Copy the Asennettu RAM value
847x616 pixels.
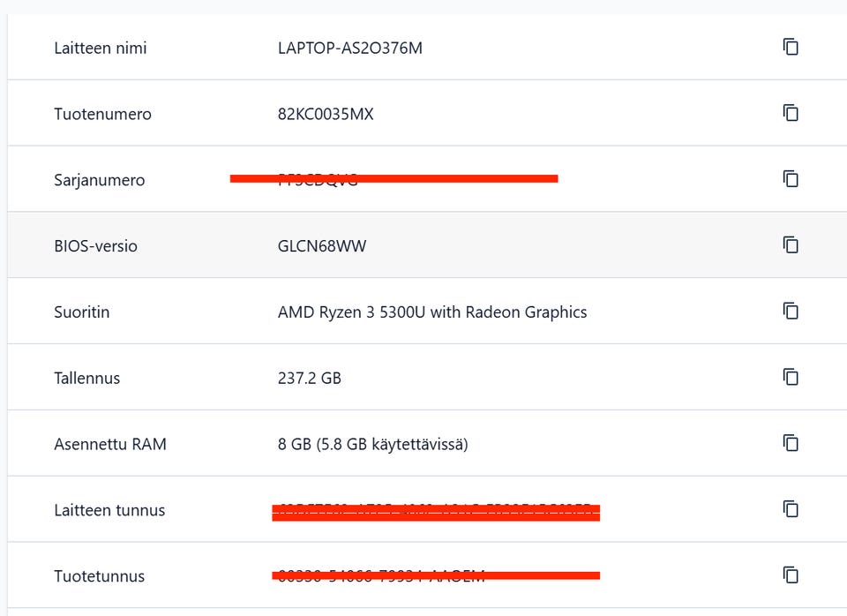coord(791,443)
